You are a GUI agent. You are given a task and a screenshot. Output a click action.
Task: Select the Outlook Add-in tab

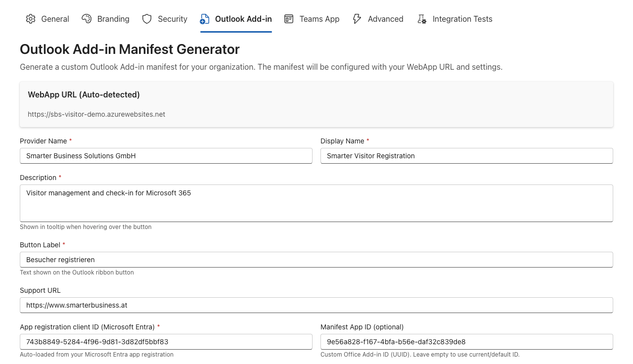236,19
